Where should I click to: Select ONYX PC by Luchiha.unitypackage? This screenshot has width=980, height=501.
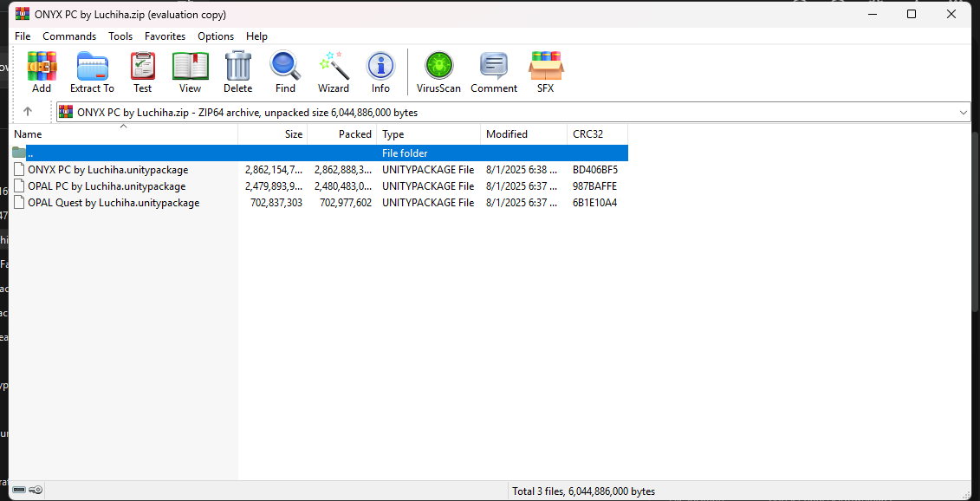tap(108, 170)
